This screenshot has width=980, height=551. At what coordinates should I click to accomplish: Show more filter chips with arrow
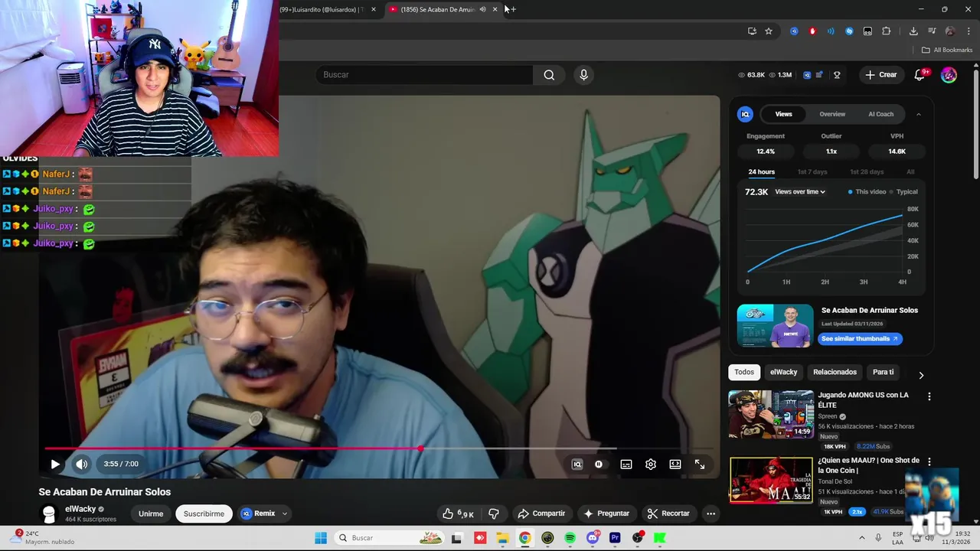[921, 375]
